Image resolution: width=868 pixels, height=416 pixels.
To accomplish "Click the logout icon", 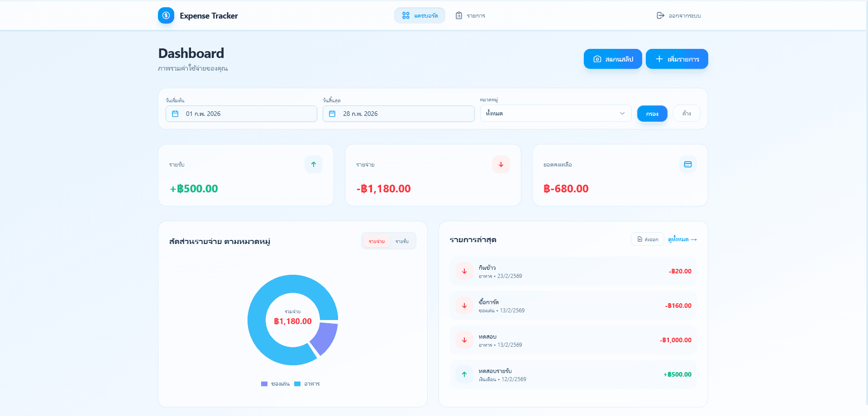I will pyautogui.click(x=660, y=15).
